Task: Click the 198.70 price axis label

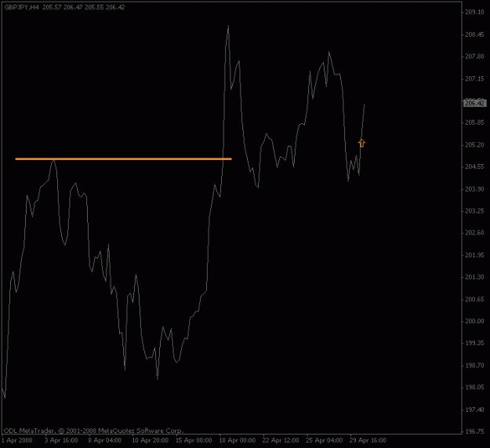Action: [x=474, y=366]
